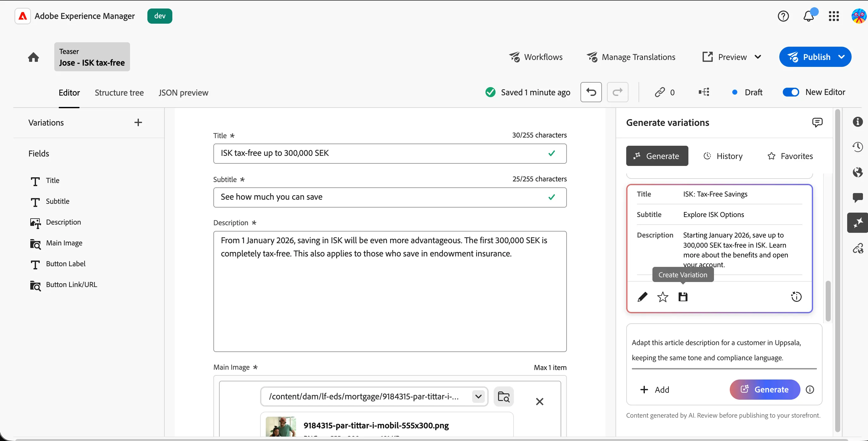The height and width of the screenshot is (441, 868).
Task: Remove main image with X
Action: click(x=539, y=402)
